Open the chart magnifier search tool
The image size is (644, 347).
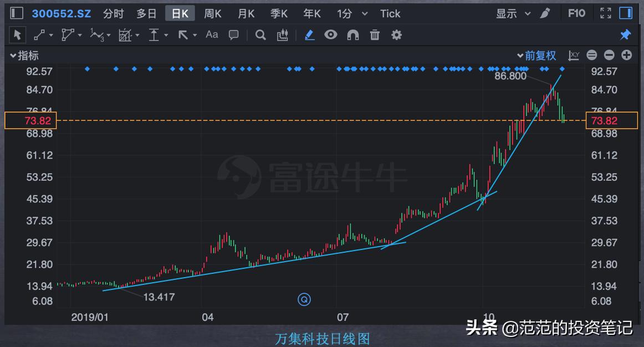pyautogui.click(x=260, y=35)
